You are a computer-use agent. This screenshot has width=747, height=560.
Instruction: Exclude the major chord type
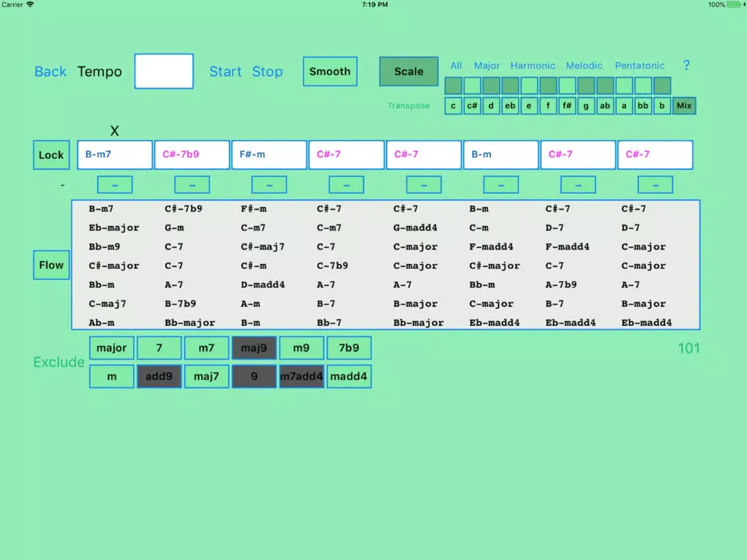112,348
